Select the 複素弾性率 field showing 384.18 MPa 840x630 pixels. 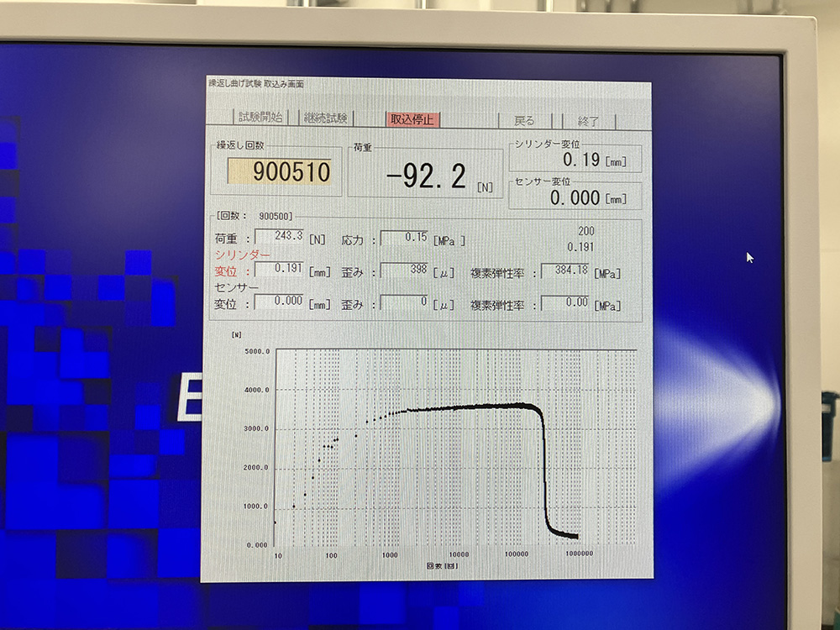click(x=565, y=270)
